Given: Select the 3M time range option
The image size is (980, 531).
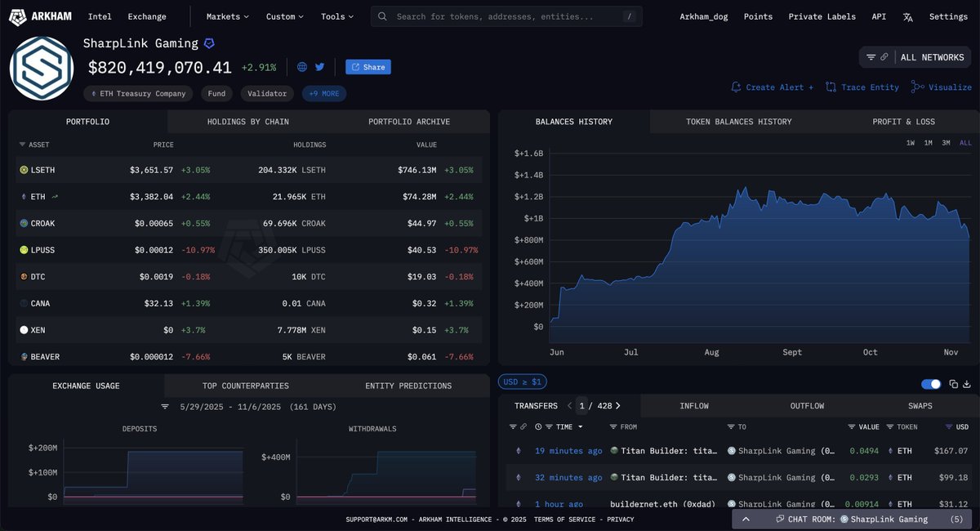Looking at the screenshot, I should coord(946,143).
